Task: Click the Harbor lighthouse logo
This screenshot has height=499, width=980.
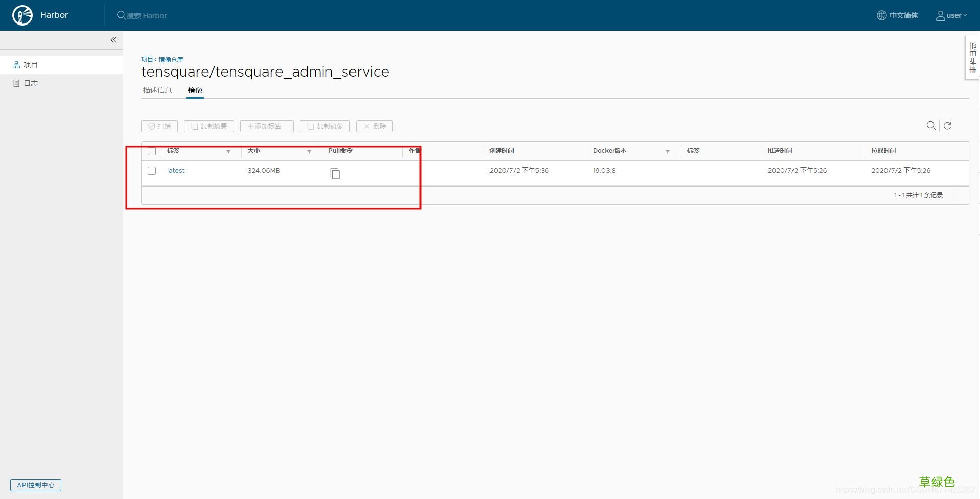Action: click(22, 15)
